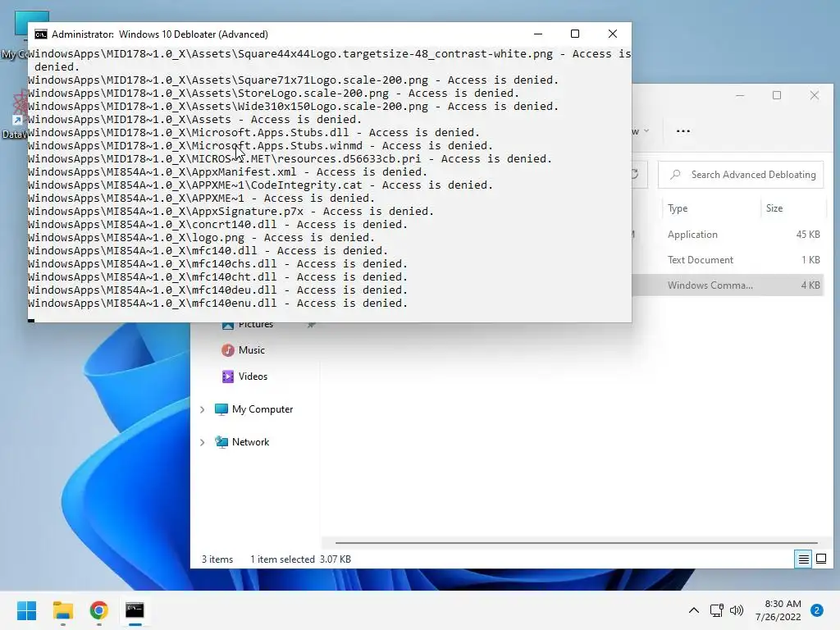840x630 pixels.
Task: Click the date 7/26/2022 in the taskbar
Action: (x=778, y=617)
